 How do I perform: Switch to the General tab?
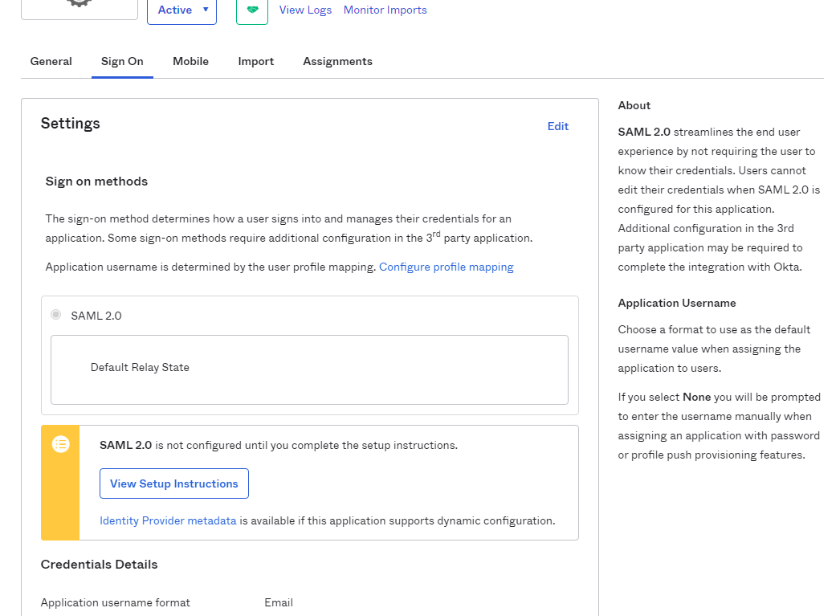51,61
